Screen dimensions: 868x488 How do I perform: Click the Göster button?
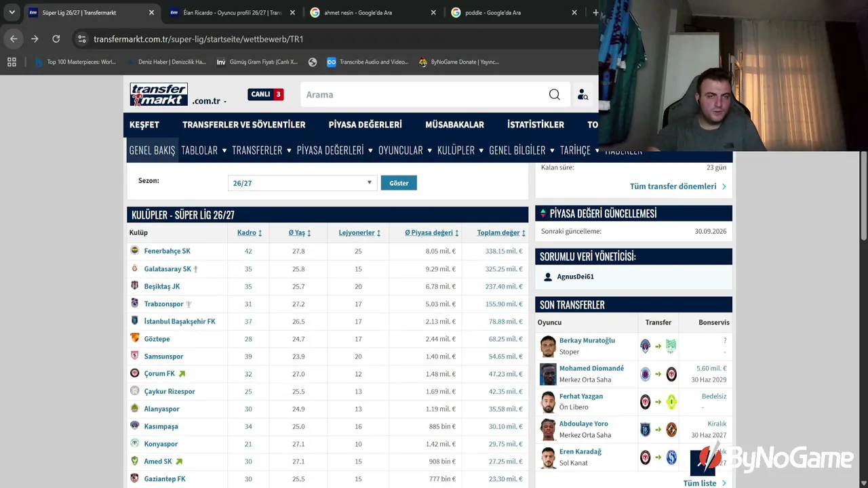pyautogui.click(x=399, y=183)
